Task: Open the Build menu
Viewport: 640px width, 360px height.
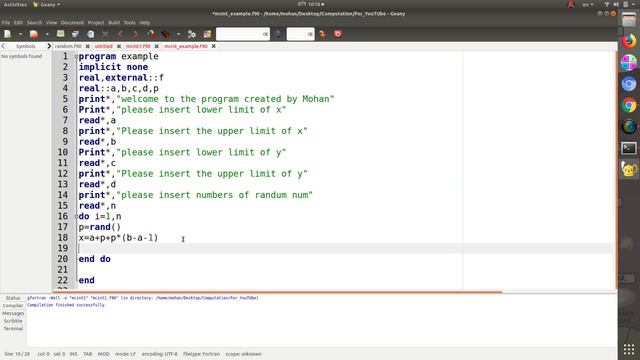Action: 114,23
